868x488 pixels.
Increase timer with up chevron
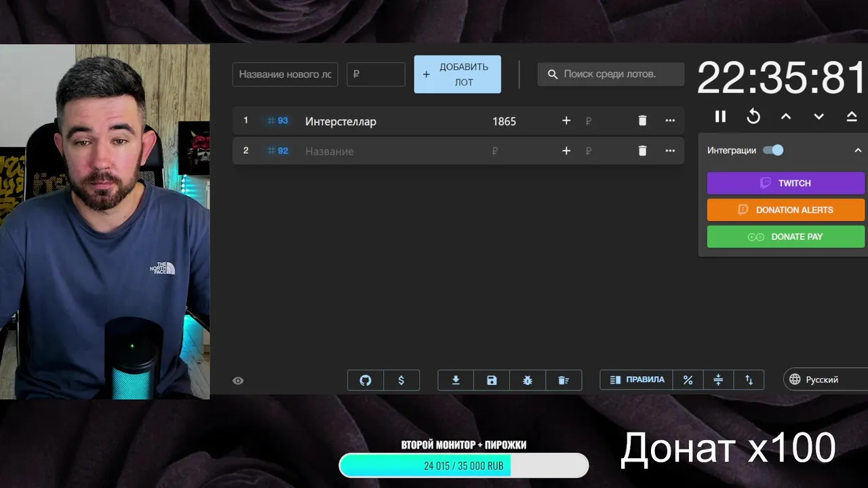click(x=786, y=117)
